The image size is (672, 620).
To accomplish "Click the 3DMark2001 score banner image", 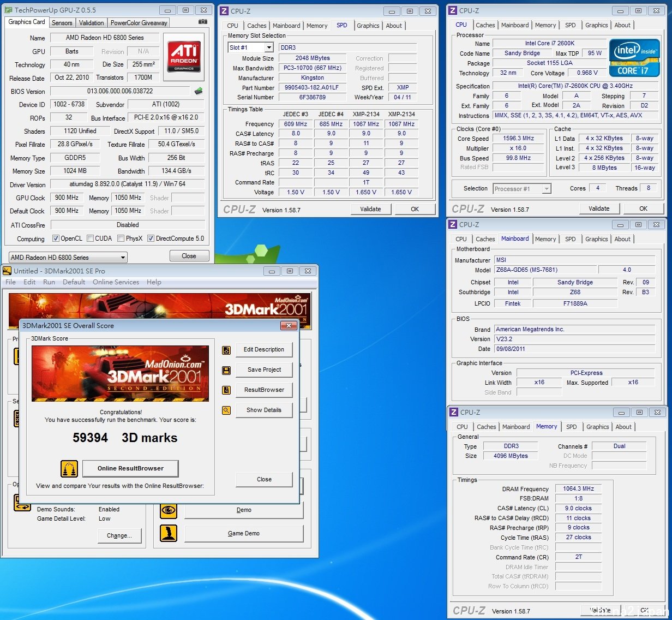I will (x=120, y=373).
